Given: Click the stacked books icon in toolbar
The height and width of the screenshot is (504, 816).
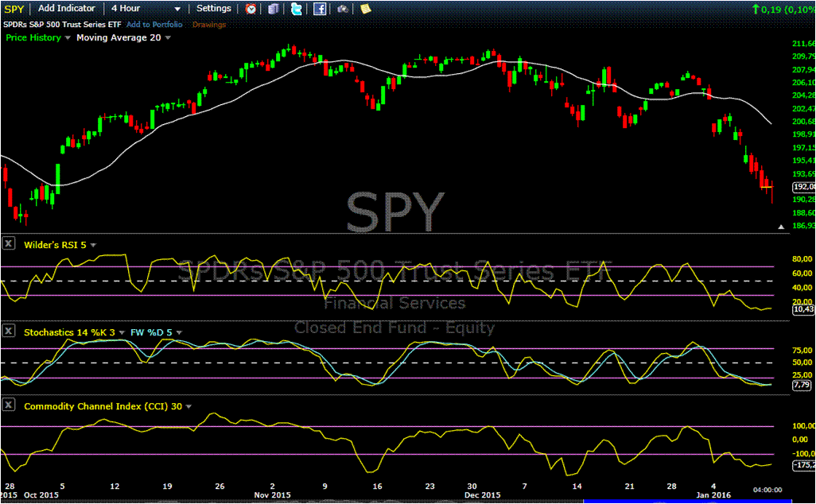Looking at the screenshot, I should (274, 8).
